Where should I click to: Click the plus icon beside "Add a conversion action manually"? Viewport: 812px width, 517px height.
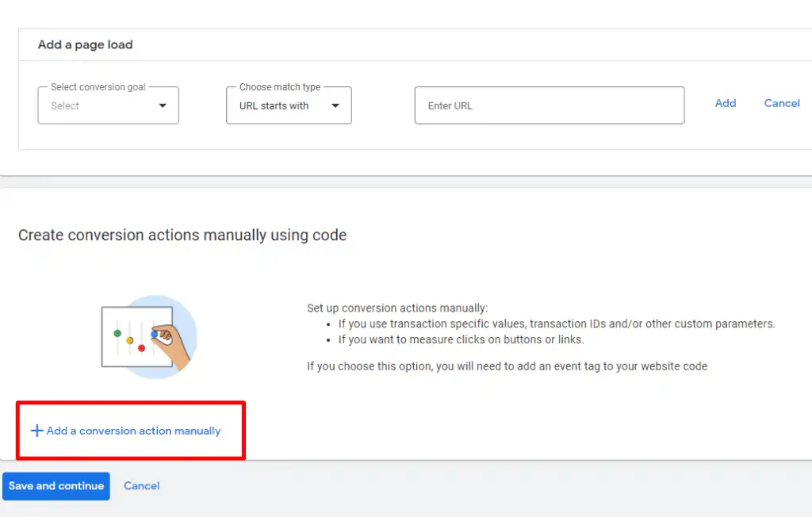coord(36,430)
